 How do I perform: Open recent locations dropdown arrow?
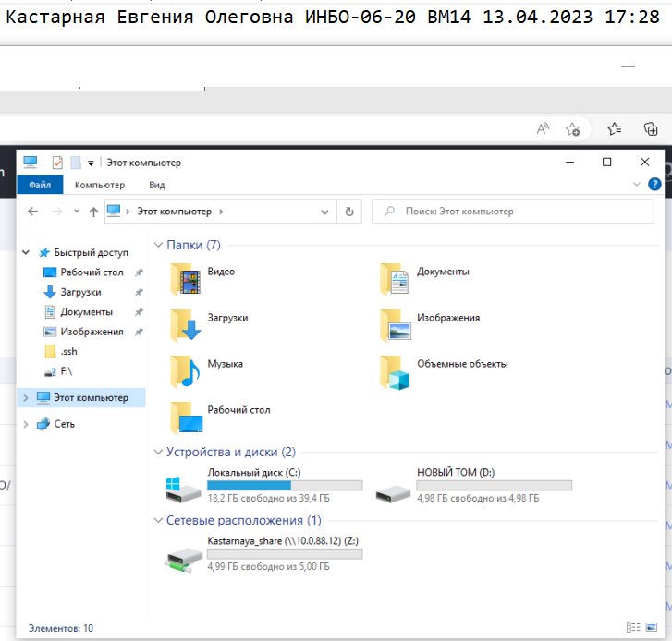77,212
